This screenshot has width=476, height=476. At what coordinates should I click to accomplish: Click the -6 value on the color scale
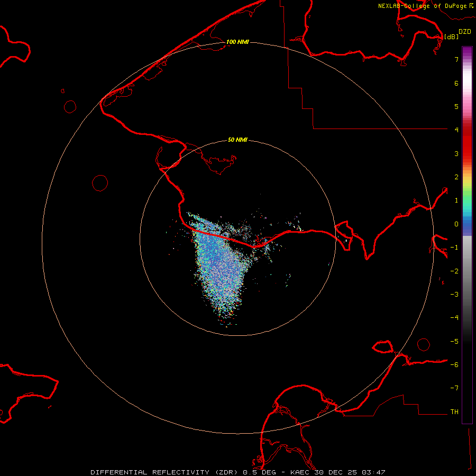[454, 365]
